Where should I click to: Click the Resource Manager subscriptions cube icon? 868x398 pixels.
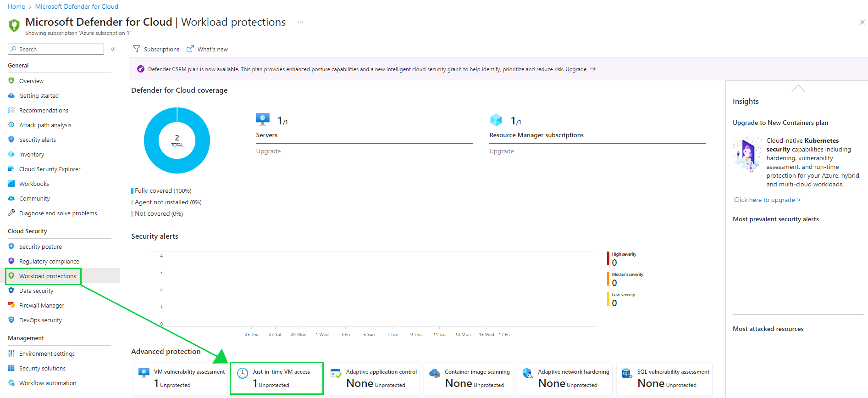[x=496, y=120]
